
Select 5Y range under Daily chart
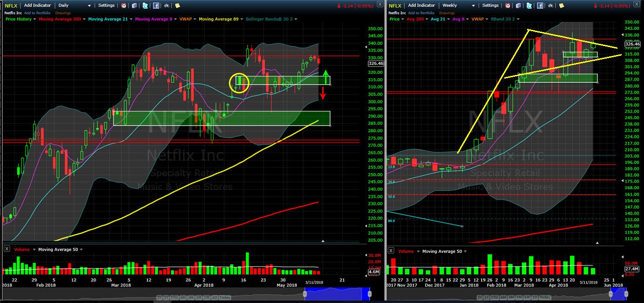pos(159,297)
